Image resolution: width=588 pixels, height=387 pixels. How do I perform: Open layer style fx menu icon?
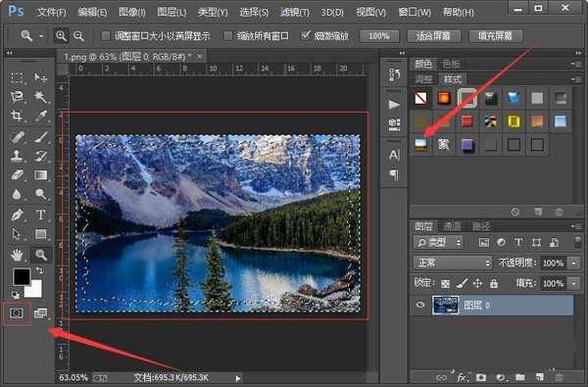click(462, 377)
